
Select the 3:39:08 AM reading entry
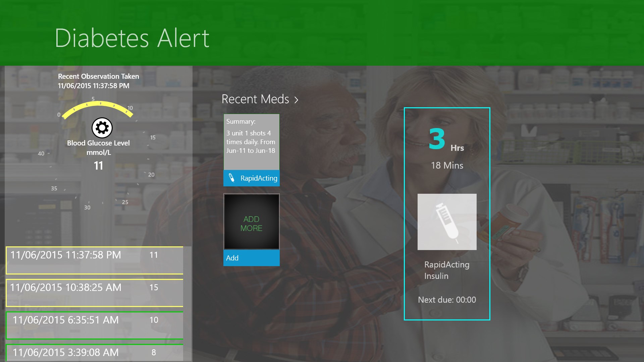point(95,353)
